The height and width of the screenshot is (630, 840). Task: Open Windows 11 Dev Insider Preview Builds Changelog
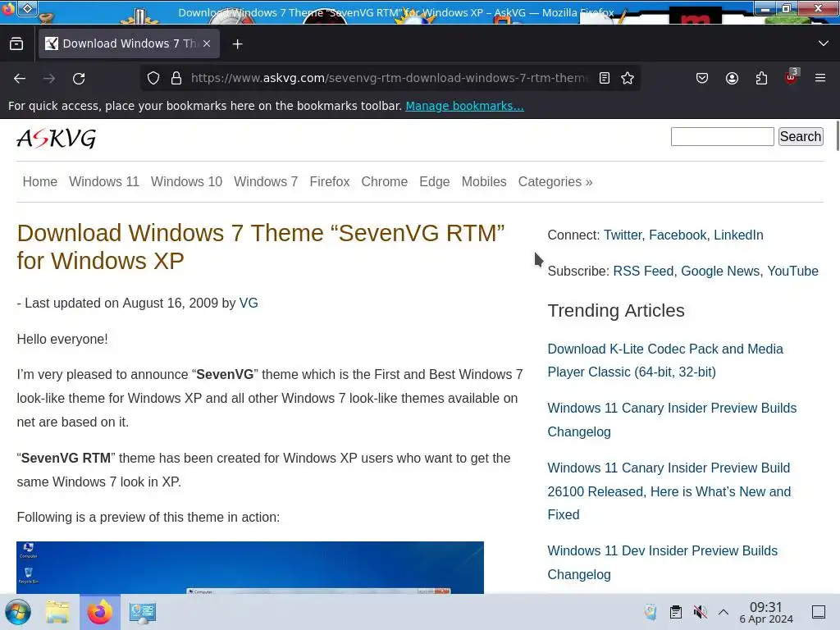[662, 563]
